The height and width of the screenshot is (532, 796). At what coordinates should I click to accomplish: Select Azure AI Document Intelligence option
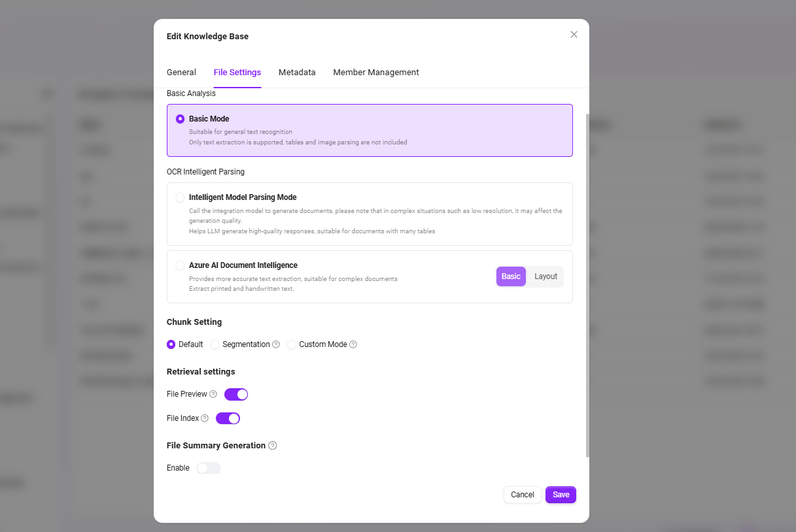(x=181, y=265)
